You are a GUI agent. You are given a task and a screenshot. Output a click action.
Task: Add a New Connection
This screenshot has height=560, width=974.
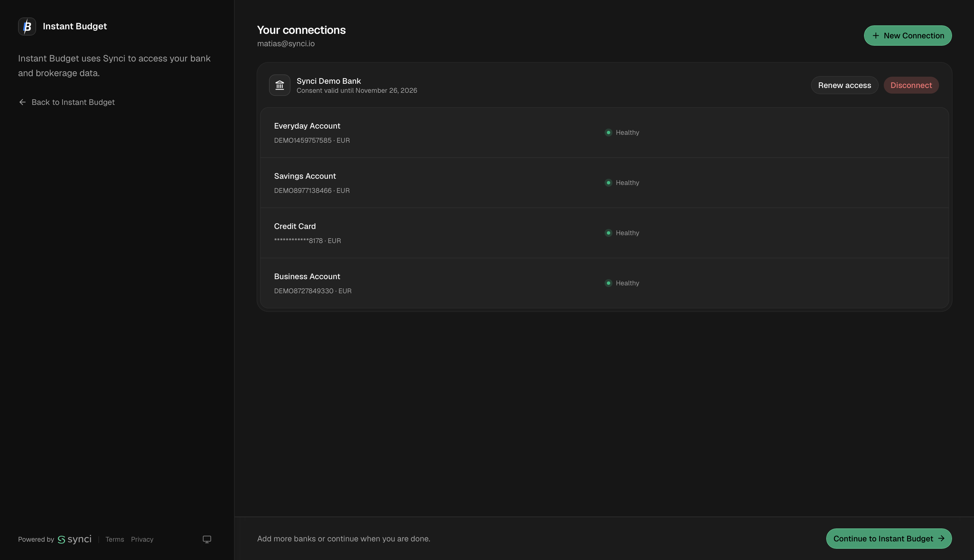(908, 36)
